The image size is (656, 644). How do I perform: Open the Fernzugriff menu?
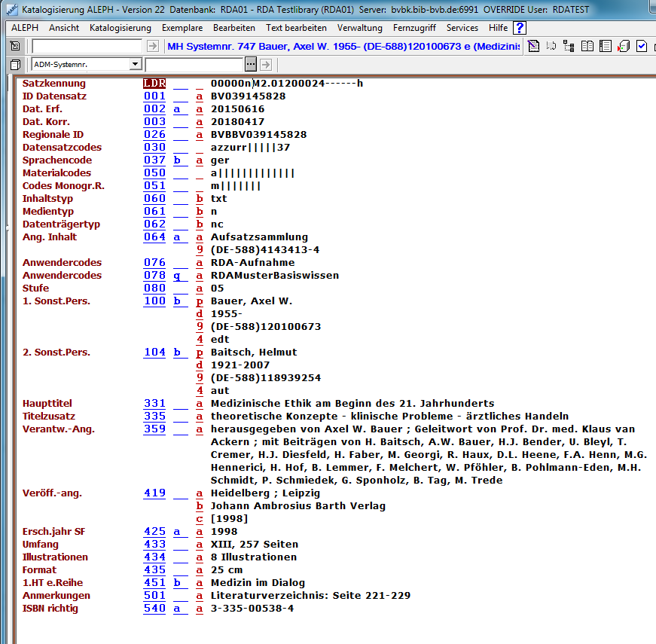(414, 28)
